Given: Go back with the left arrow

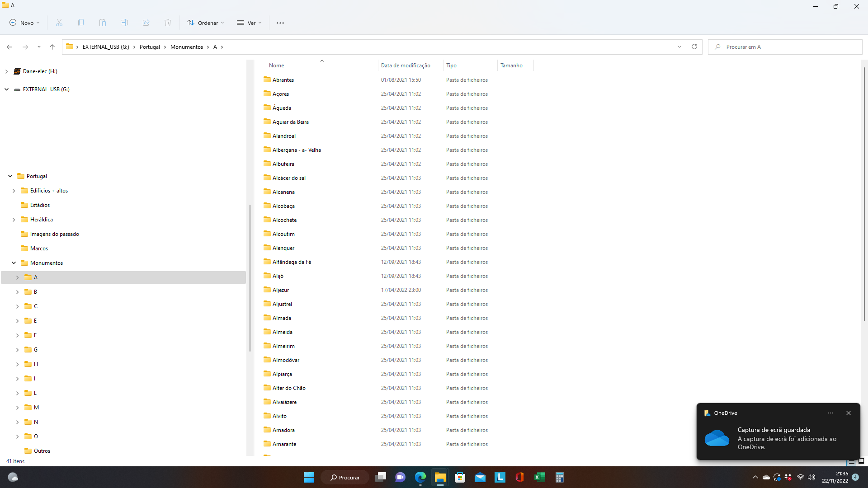Looking at the screenshot, I should pos(9,47).
